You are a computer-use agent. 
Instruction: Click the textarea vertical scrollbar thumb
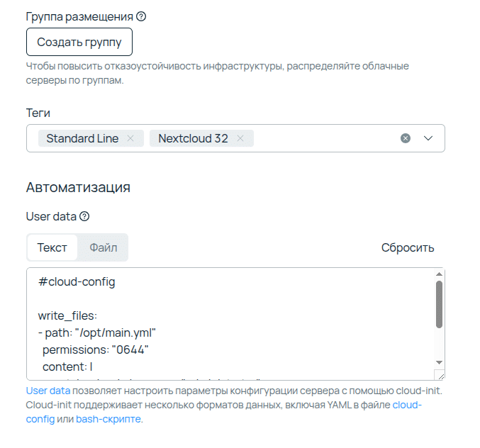point(439,304)
